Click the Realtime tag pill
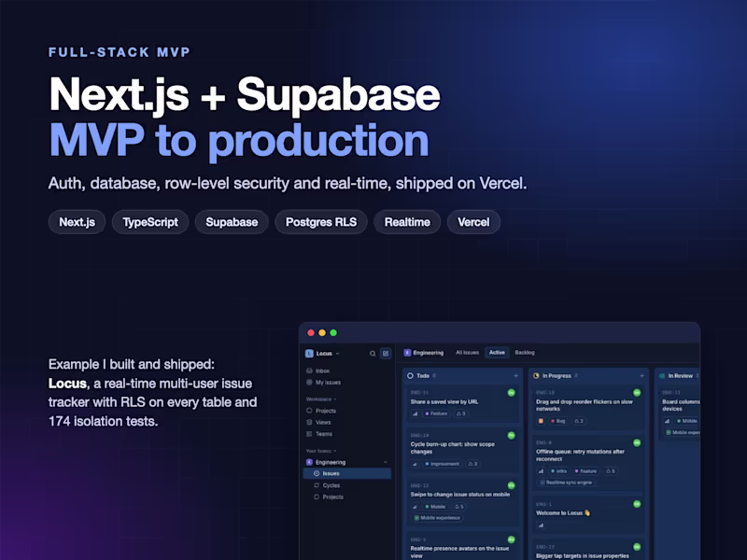 407,222
